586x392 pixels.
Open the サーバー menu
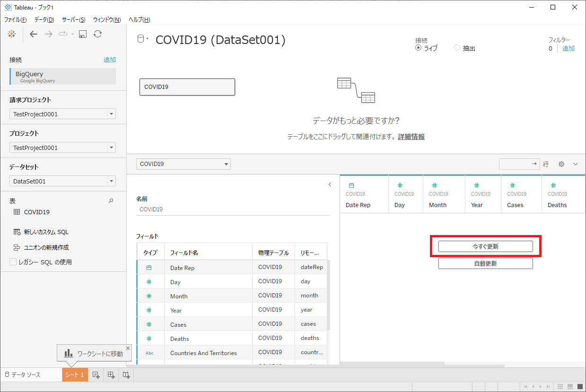(74, 19)
